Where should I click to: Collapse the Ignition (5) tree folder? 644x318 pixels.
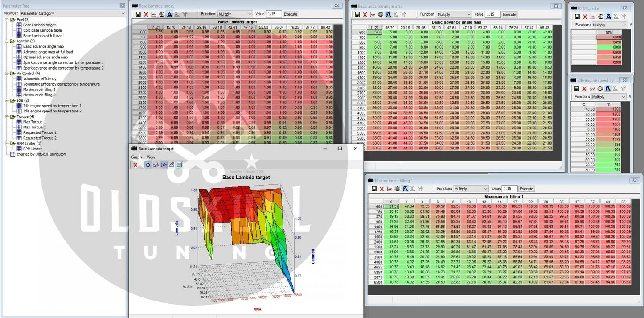point(7,41)
